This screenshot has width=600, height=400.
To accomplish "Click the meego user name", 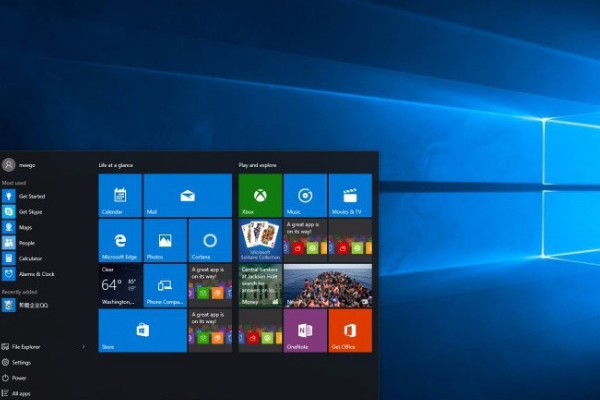I will click(x=27, y=165).
